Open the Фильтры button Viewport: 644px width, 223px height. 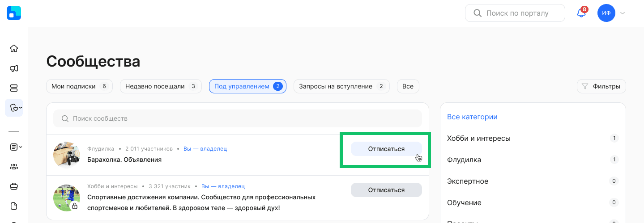coord(601,86)
